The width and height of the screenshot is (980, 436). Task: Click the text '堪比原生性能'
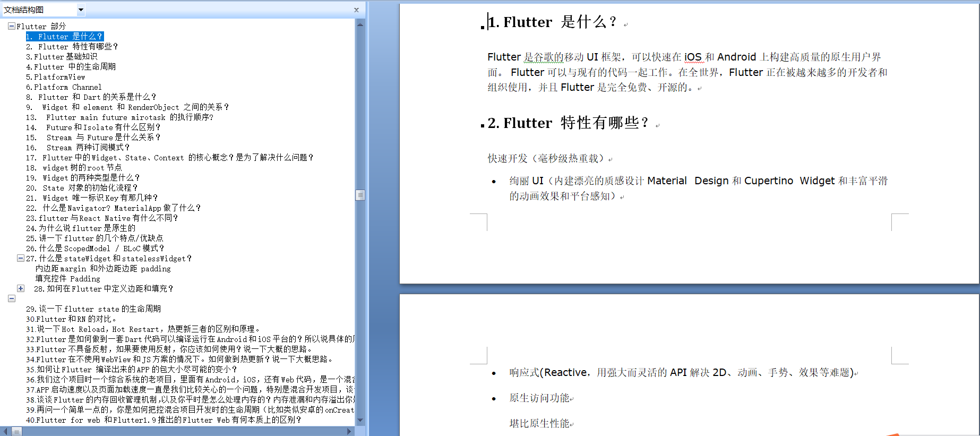pos(539,423)
